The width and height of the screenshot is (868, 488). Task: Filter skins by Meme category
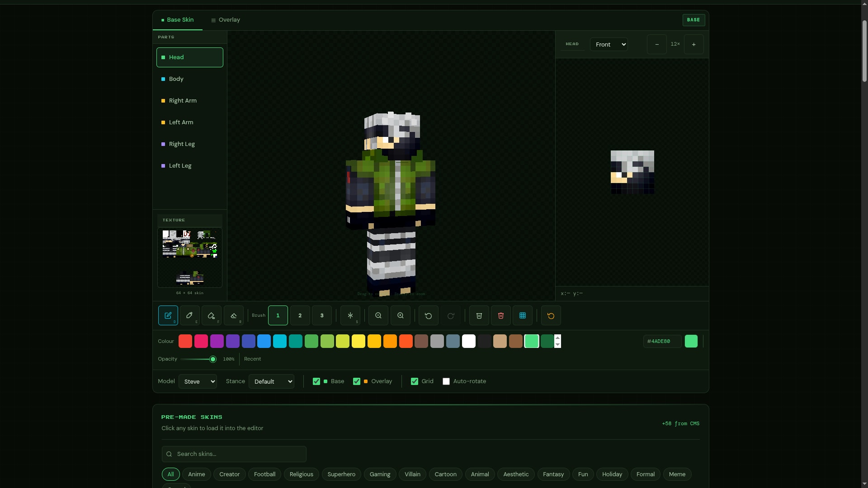click(x=677, y=474)
